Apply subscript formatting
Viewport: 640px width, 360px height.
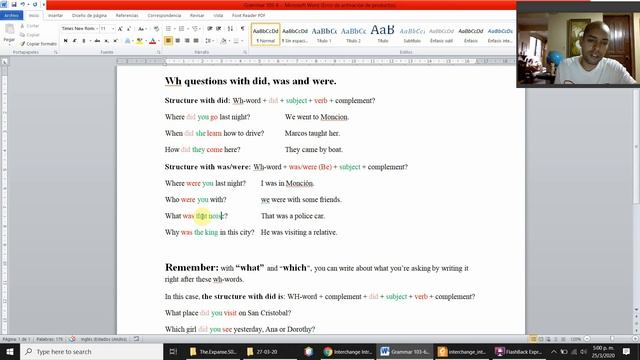click(x=107, y=41)
